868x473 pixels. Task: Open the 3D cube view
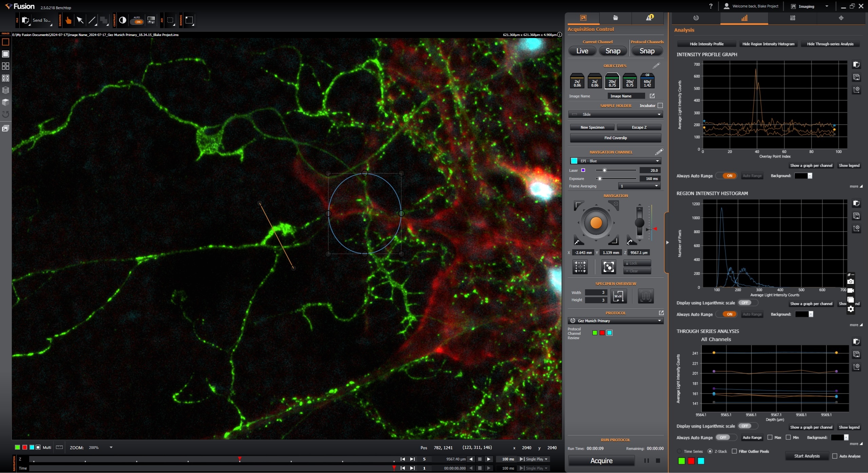point(5,102)
